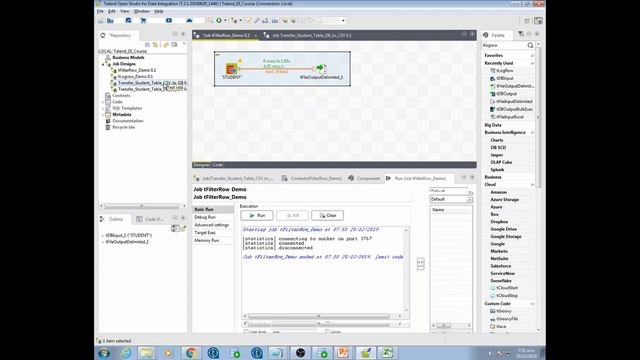Click the filter icon in Palette header

pos(521,35)
